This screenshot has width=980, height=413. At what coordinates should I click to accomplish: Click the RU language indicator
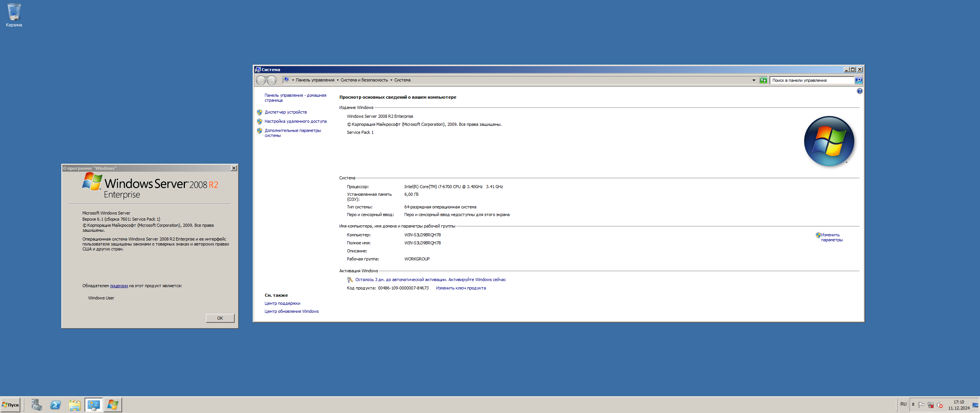(903, 404)
